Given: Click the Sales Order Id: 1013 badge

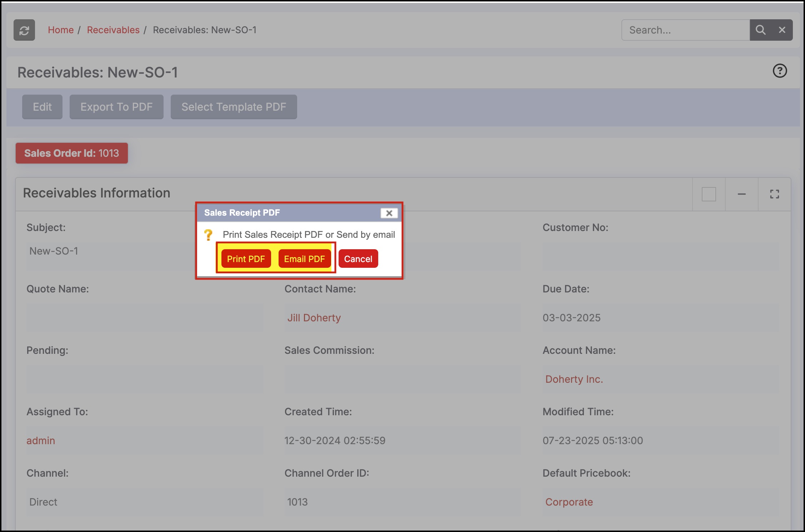Looking at the screenshot, I should tap(71, 153).
